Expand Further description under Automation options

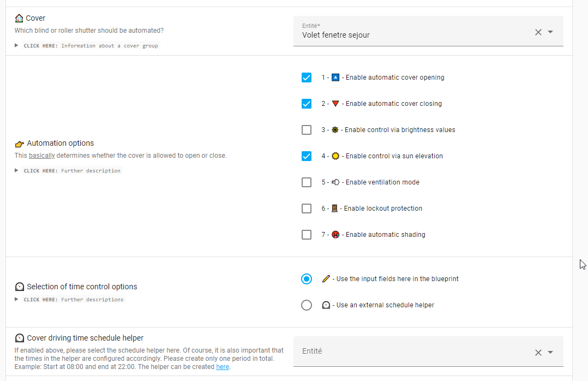coord(68,171)
